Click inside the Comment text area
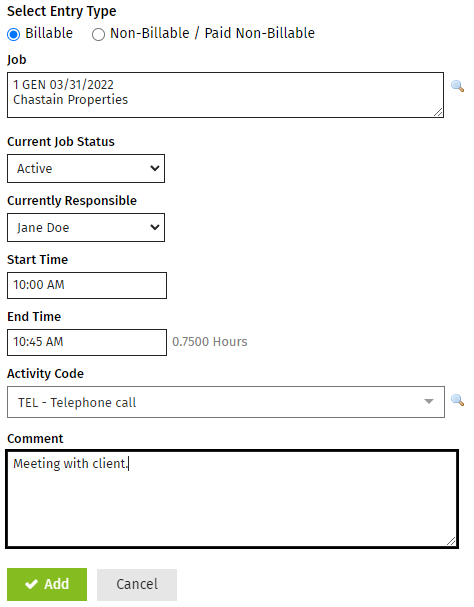Viewport: 474px width, 607px height. click(232, 499)
